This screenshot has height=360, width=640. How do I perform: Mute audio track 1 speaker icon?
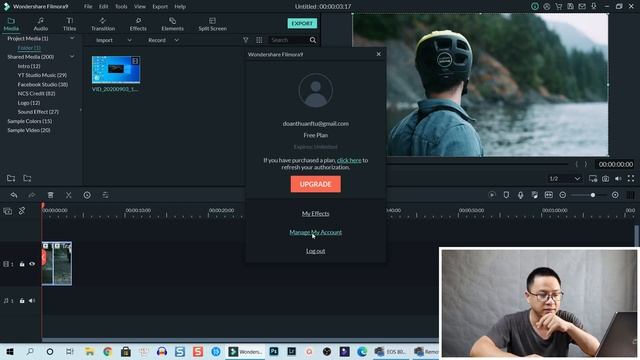pos(32,301)
